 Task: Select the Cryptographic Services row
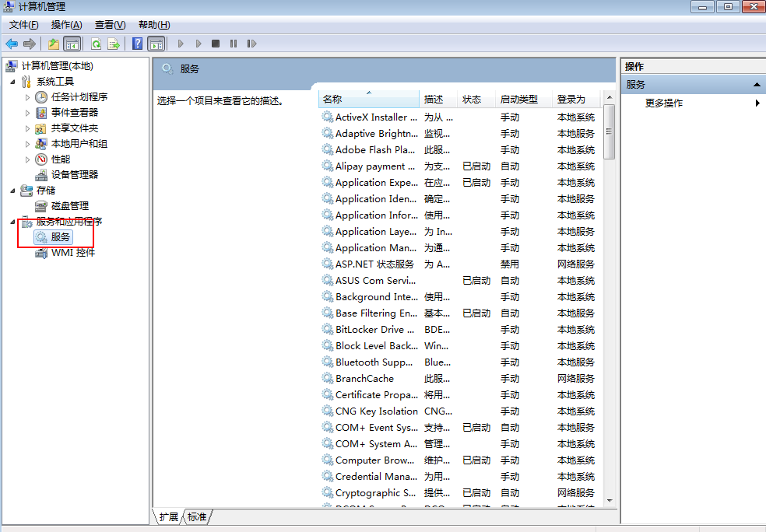[x=459, y=493]
